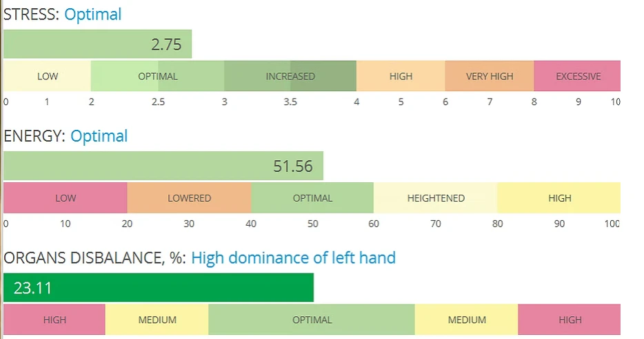Click the pink LOW segment on the energy scale

pos(66,198)
